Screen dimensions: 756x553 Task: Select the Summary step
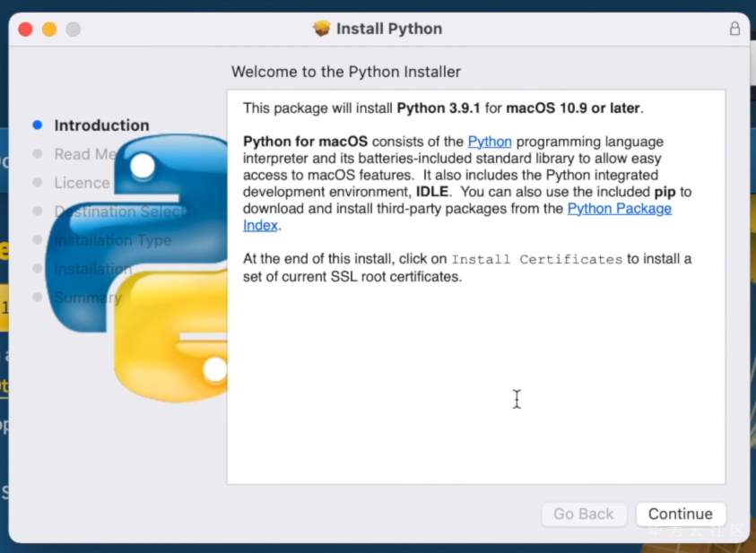(88, 298)
